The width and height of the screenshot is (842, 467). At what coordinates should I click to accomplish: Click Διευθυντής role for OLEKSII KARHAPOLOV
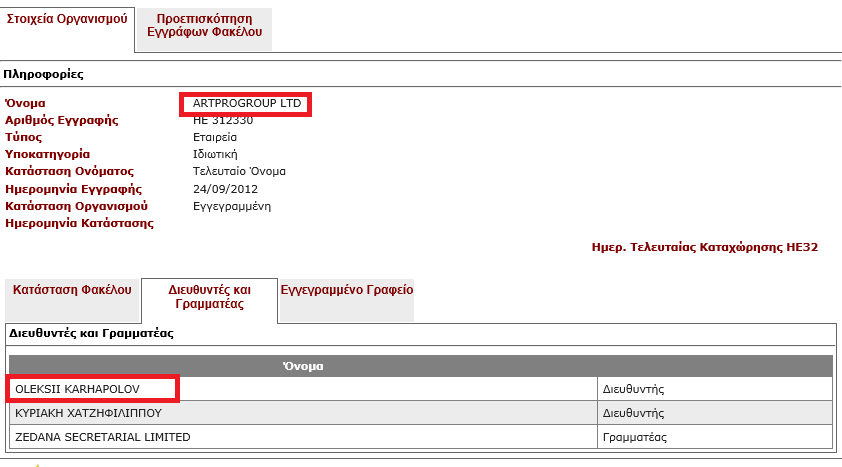(x=633, y=388)
